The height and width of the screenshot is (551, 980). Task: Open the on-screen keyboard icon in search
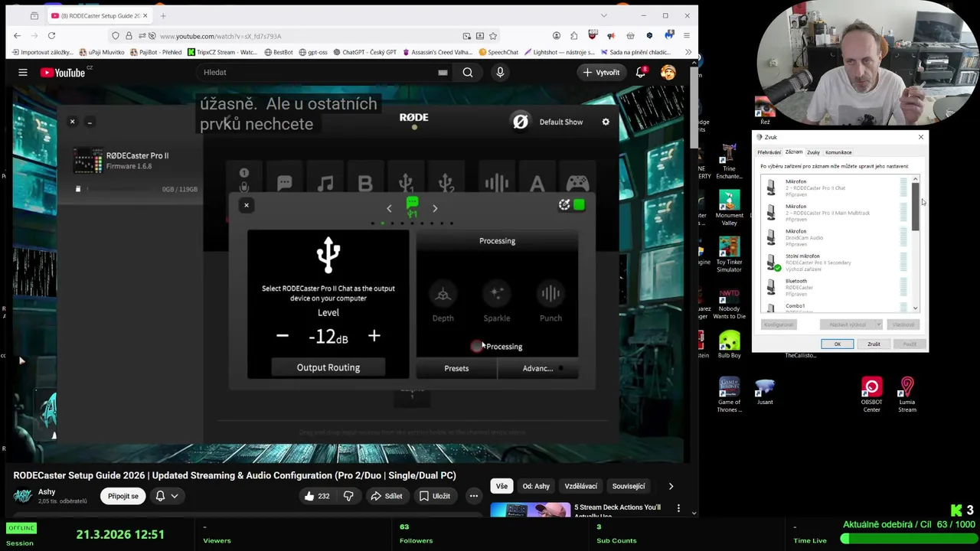coord(443,72)
